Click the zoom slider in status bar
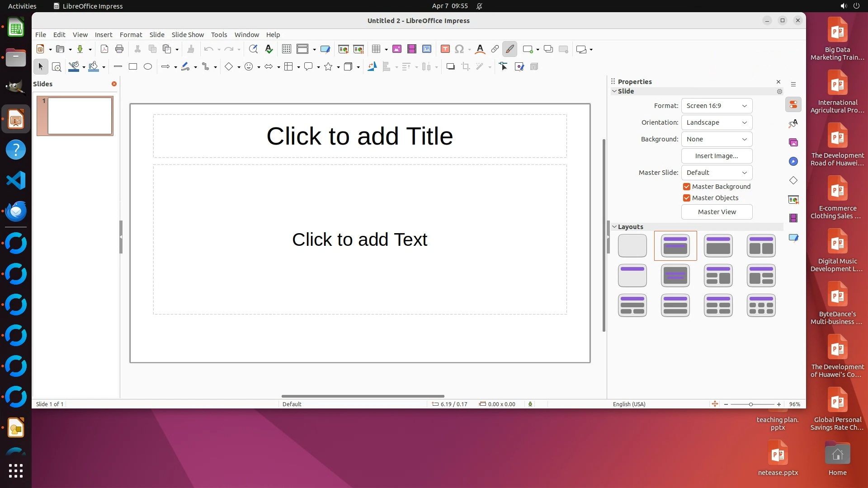 751,404
